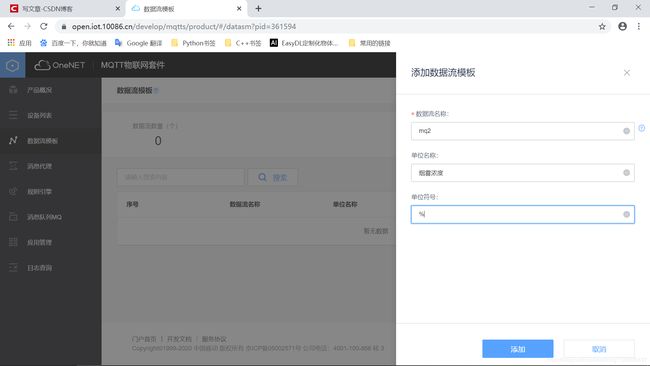
Task: Click the 单位符号 input field
Action: 522,214
